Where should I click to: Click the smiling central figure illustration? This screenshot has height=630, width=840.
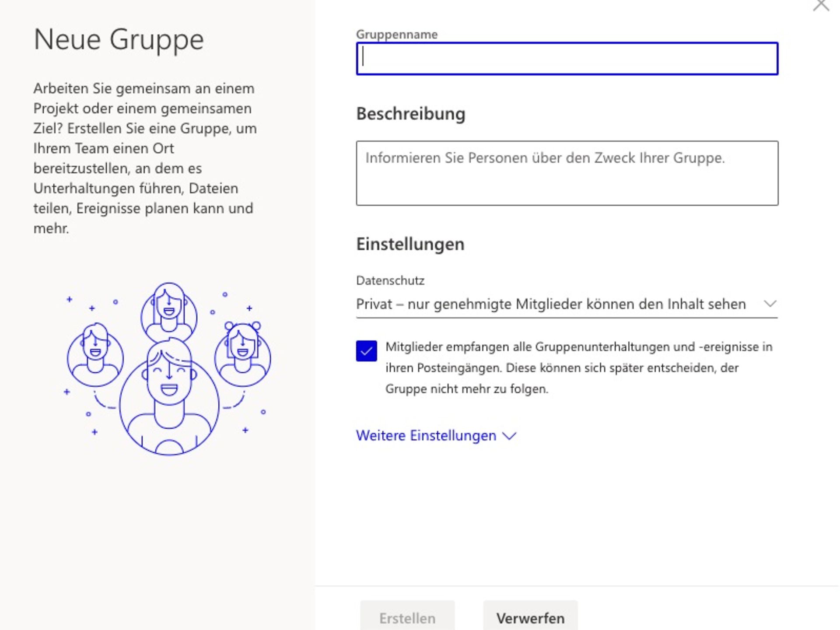[168, 394]
